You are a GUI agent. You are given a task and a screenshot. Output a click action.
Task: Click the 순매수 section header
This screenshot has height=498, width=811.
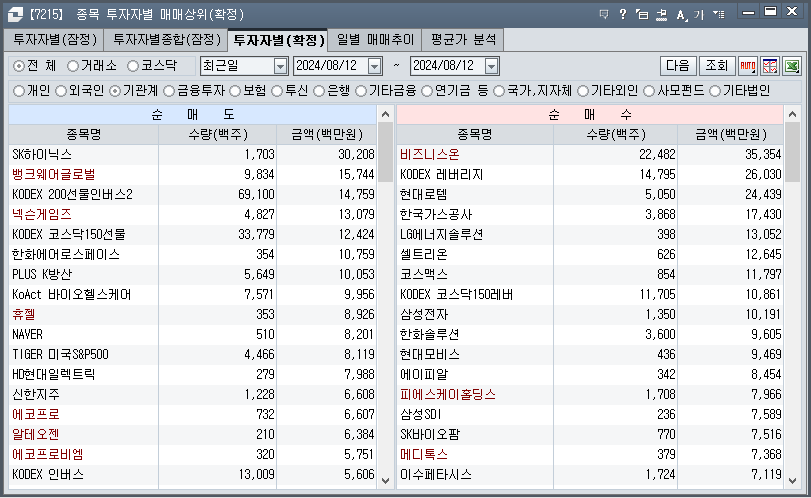pos(590,114)
